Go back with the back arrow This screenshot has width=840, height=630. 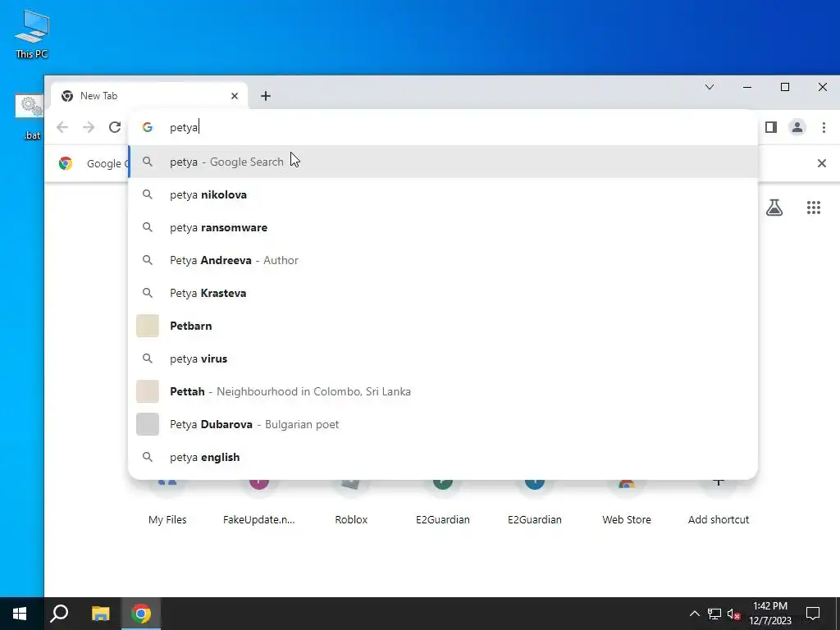tap(62, 127)
